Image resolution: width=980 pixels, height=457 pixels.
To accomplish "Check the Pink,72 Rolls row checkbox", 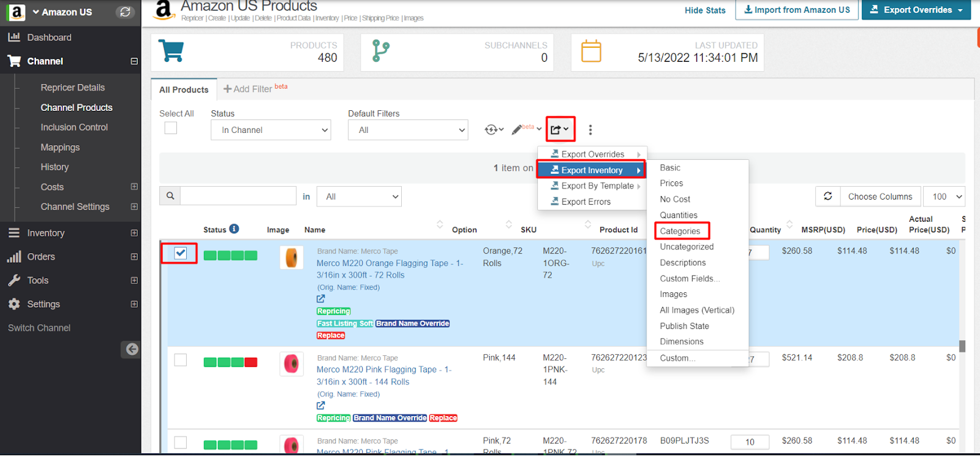I will 180,442.
